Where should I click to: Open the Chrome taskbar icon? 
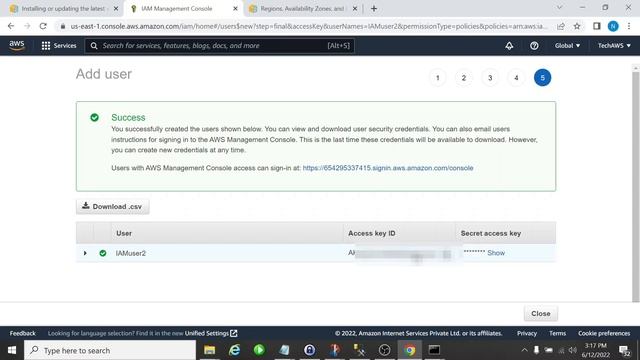[409, 350]
